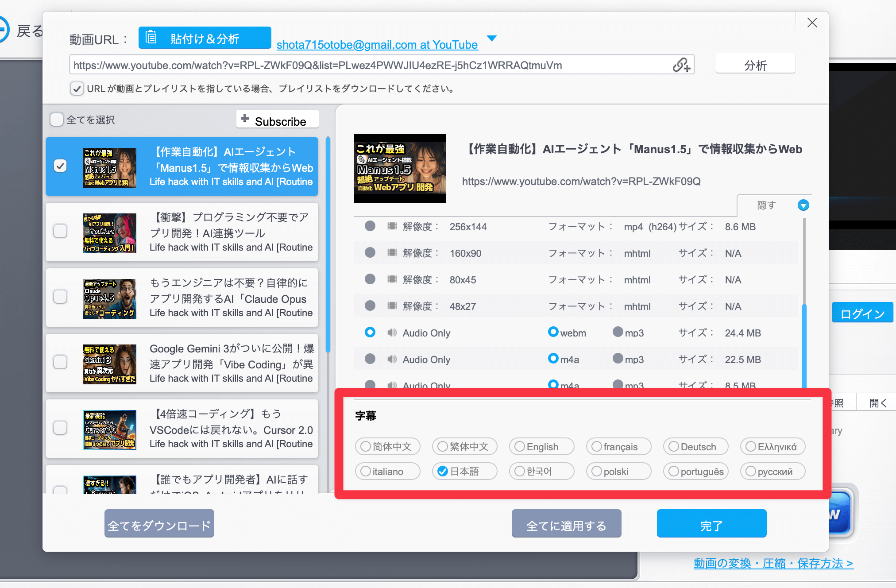Check the Cursor 2.0 video checkbox
This screenshot has height=588, width=896.
click(x=60, y=427)
